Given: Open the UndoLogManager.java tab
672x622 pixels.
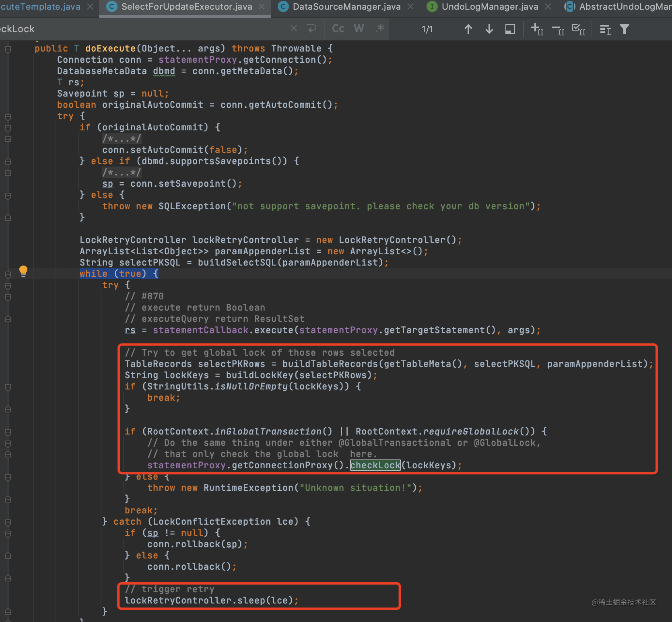Looking at the screenshot, I should click(x=490, y=6).
